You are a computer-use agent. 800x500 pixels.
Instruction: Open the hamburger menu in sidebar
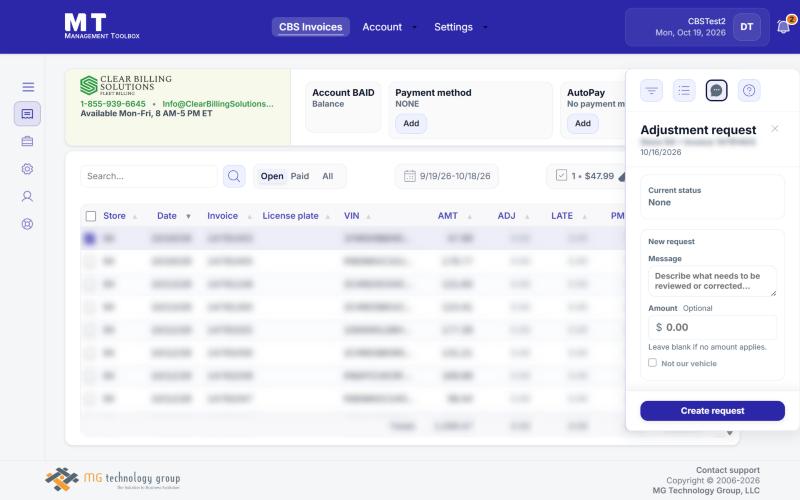(28, 87)
